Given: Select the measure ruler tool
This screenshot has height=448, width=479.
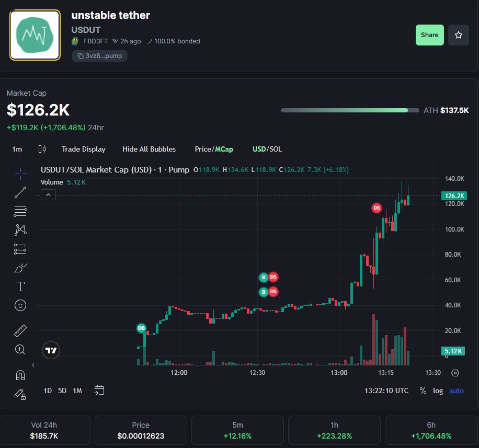Looking at the screenshot, I should (20, 330).
